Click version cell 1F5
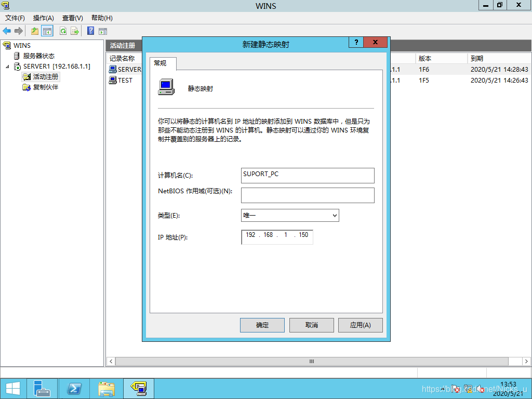Image resolution: width=532 pixels, height=399 pixels. [424, 80]
